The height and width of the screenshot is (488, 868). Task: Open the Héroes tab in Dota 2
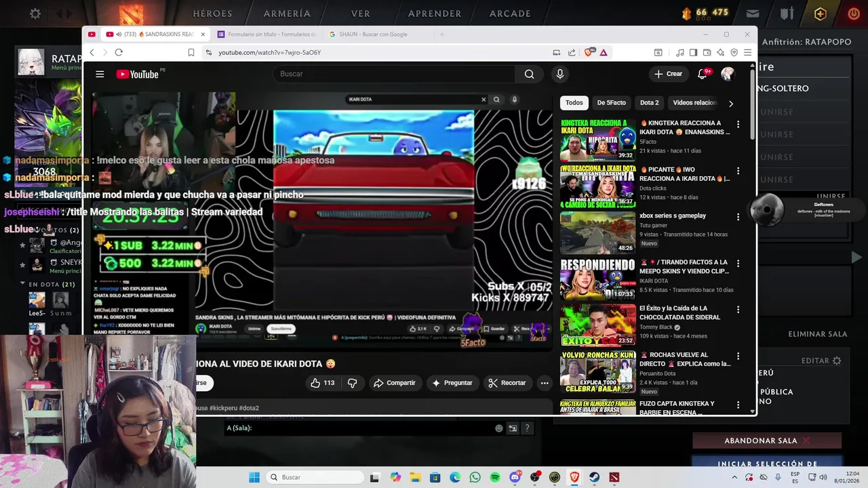point(212,14)
